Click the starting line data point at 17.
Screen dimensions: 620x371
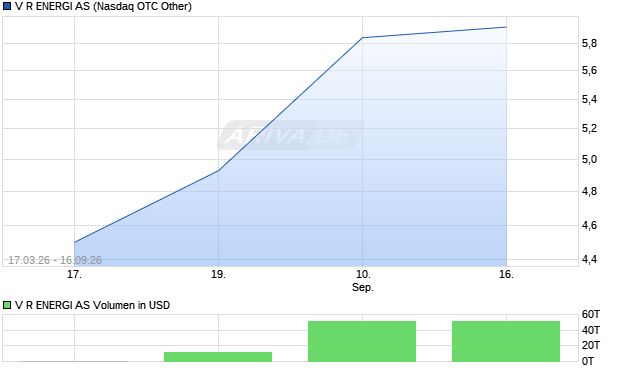point(74,242)
